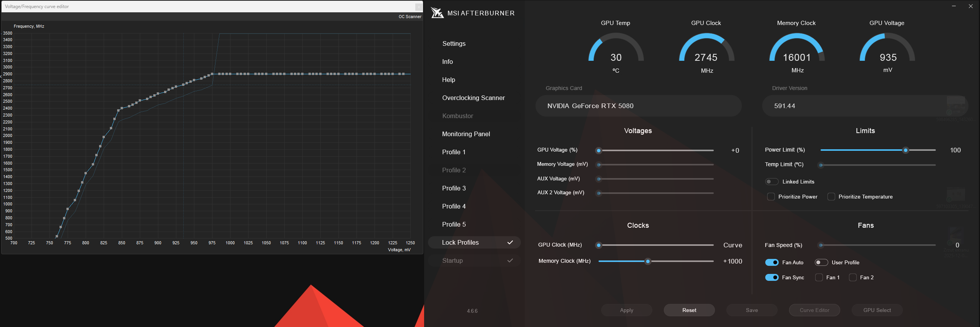Open the Info page
The image size is (980, 327).
448,62
